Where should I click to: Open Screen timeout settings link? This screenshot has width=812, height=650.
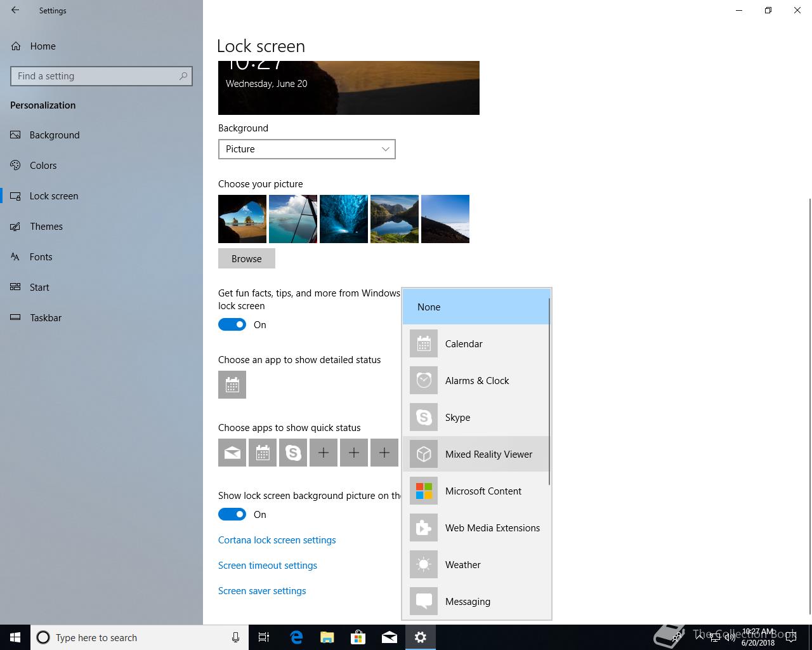(x=268, y=566)
